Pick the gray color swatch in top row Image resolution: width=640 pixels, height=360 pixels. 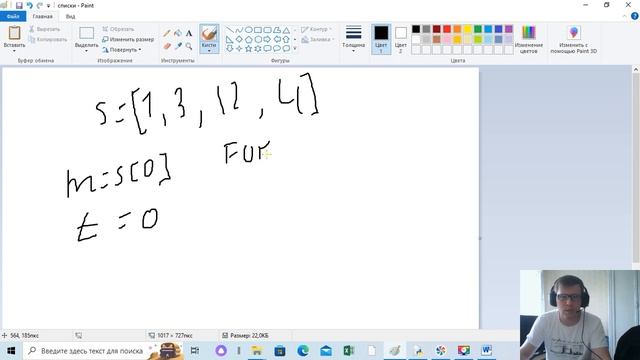[426, 29]
